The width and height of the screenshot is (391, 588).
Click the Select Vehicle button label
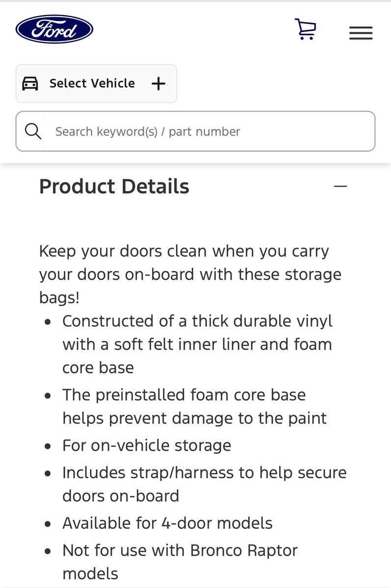pyautogui.click(x=92, y=83)
